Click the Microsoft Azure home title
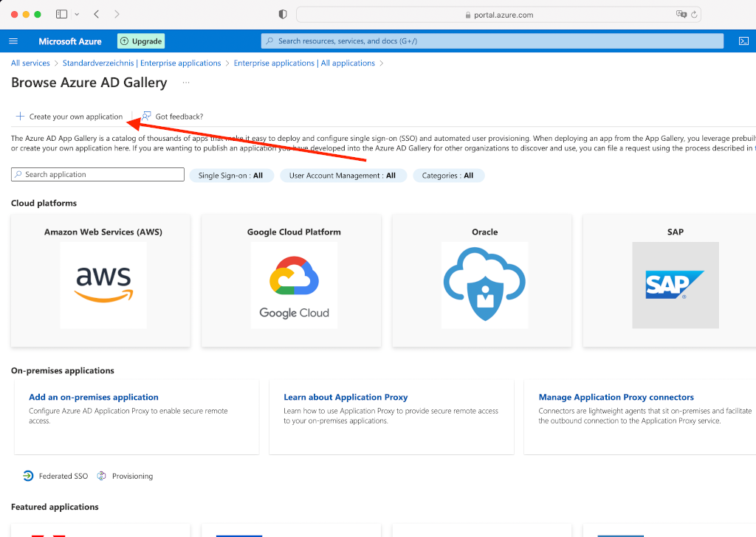Image resolution: width=756 pixels, height=537 pixels. (x=70, y=41)
